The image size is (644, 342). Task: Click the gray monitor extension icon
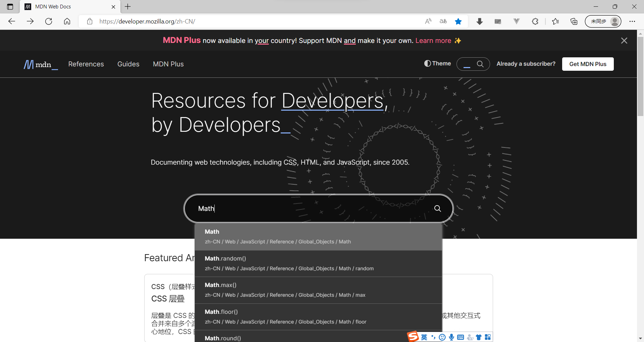tap(498, 21)
